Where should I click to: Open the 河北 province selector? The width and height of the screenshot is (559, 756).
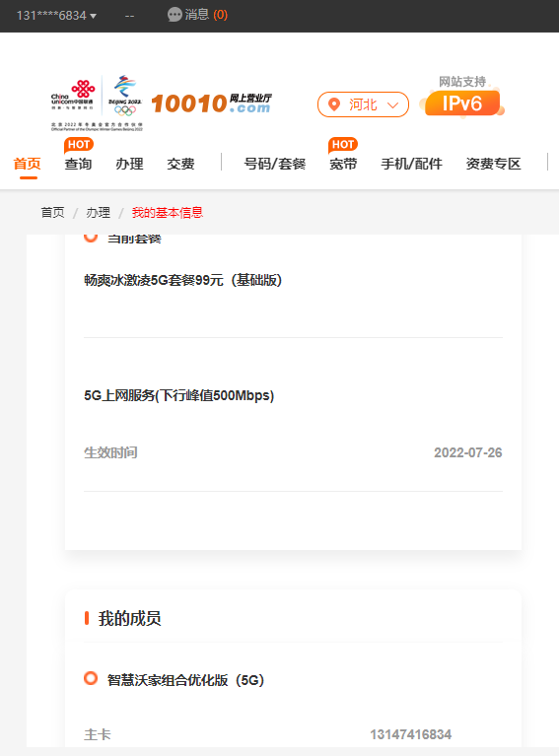point(363,104)
